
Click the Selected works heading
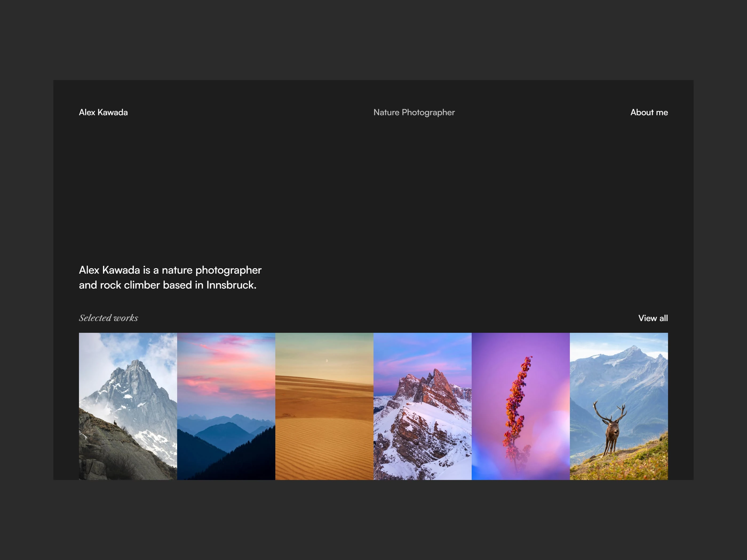click(108, 318)
